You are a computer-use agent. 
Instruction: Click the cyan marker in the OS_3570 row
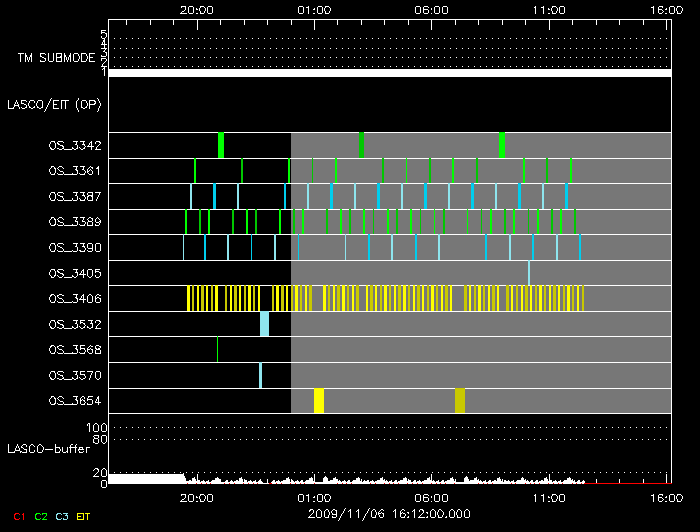pyautogui.click(x=260, y=375)
